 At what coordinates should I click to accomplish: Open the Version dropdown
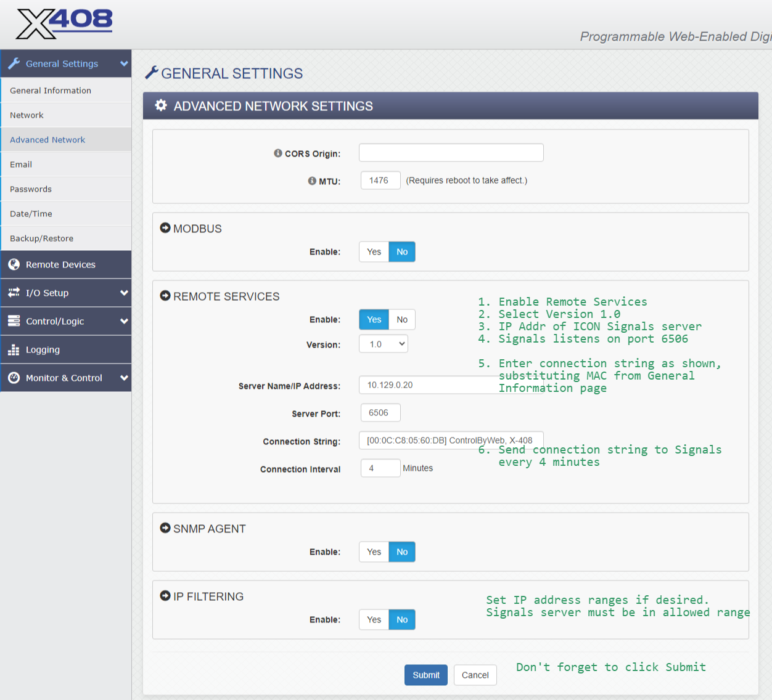384,344
